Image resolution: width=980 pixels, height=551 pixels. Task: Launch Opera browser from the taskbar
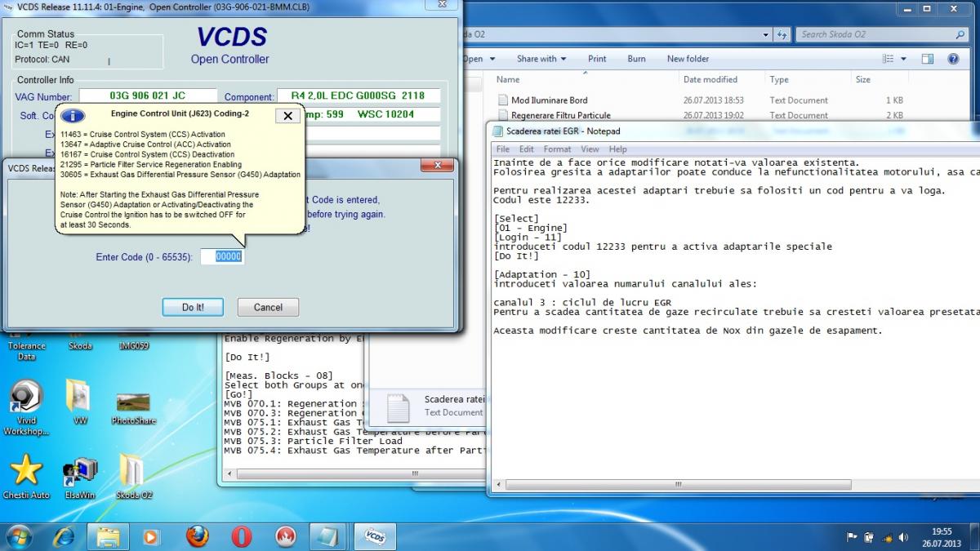pos(241,536)
